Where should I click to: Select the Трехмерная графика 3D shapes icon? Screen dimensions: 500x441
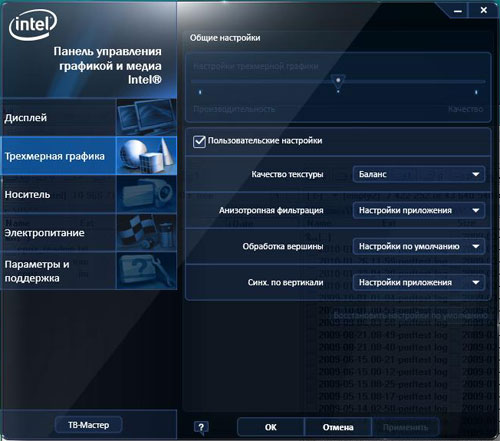146,155
